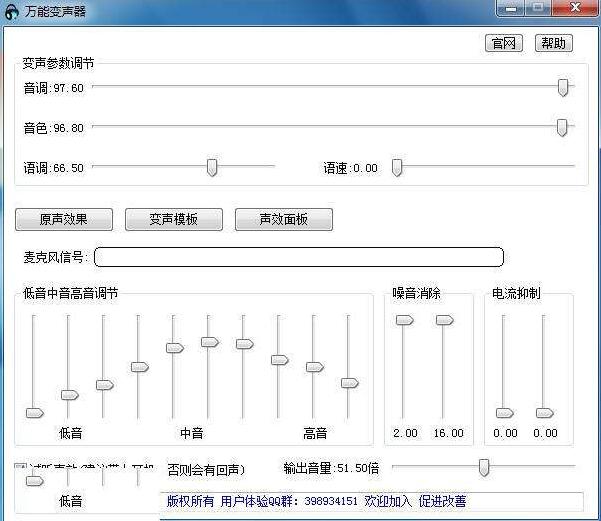Close the 万能变声器 window
This screenshot has height=521, width=601.
point(575,8)
